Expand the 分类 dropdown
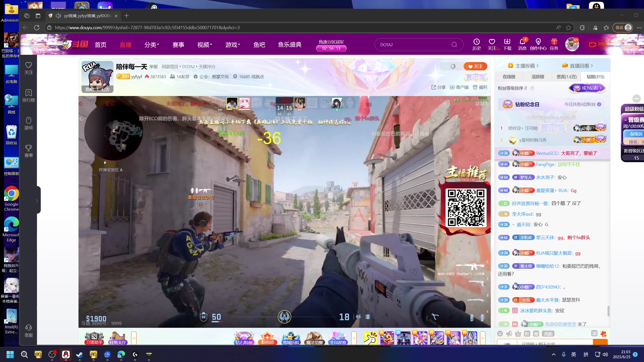This screenshot has width=644, height=362. click(x=151, y=44)
